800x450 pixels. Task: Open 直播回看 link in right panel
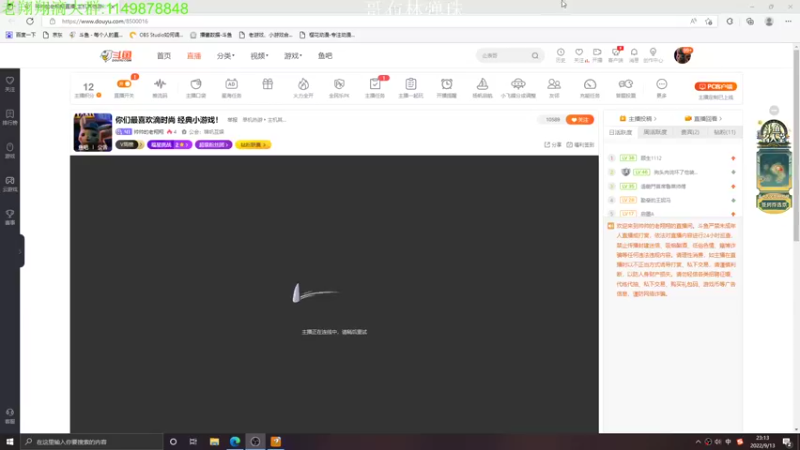pos(703,118)
